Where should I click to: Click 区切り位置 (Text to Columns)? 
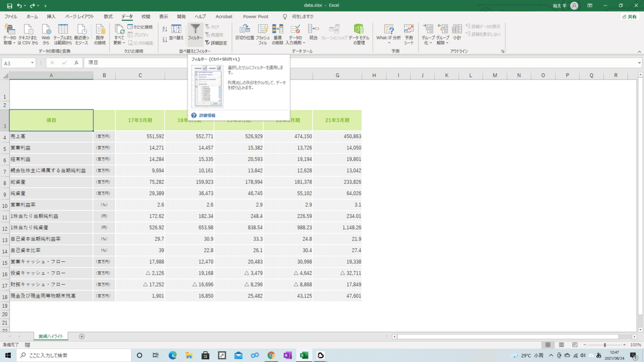point(245,33)
